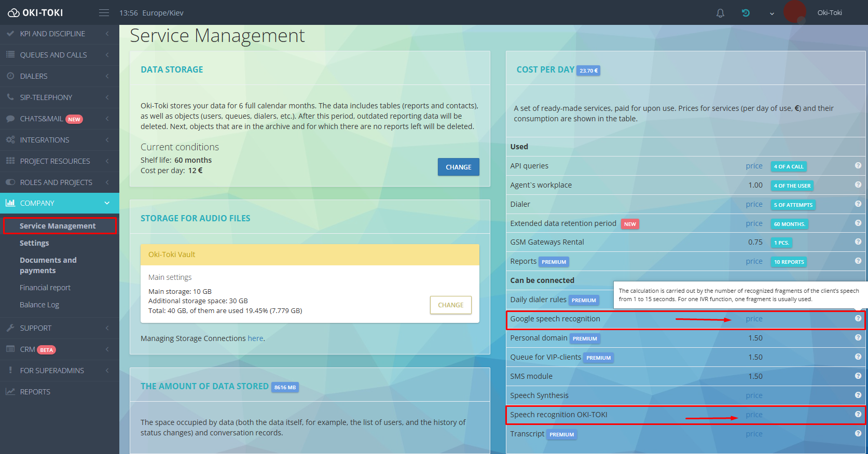
Task: Open the 'here' storage connections link
Action: point(255,338)
